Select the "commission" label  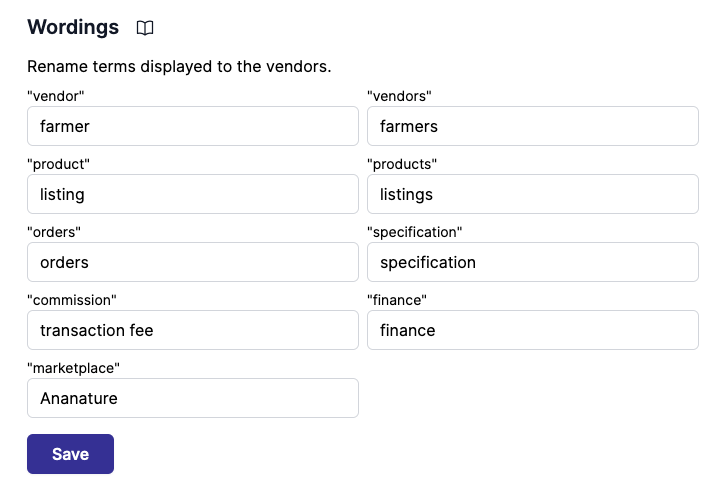(x=72, y=300)
